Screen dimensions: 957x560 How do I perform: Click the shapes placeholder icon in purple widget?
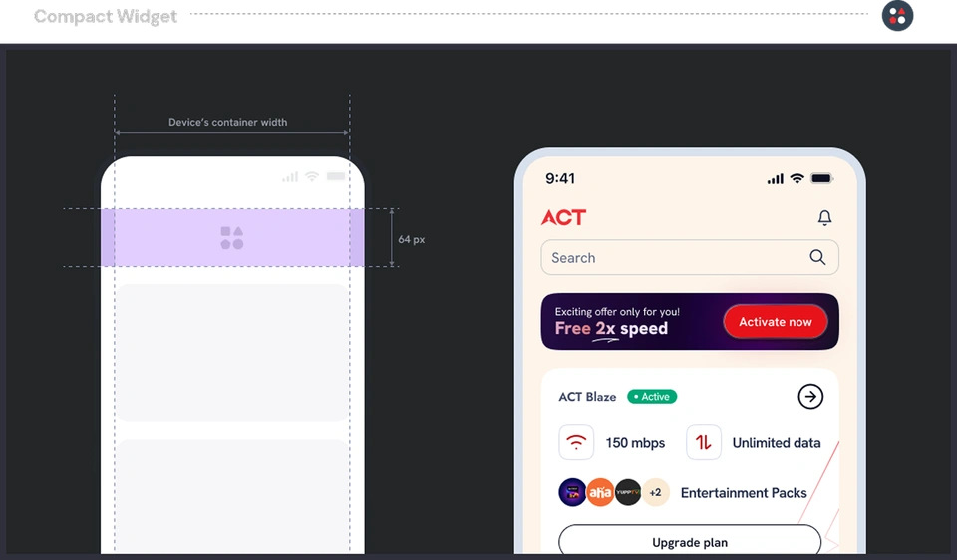(232, 238)
